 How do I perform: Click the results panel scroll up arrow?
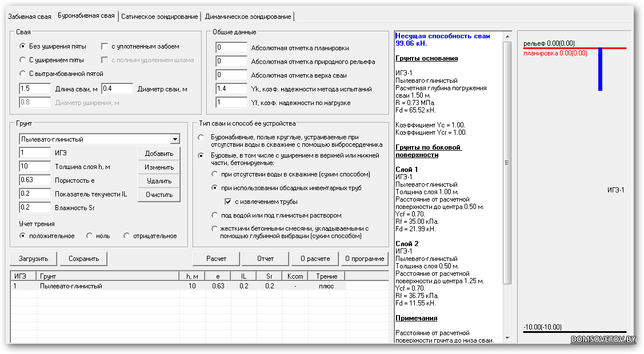(507, 37)
